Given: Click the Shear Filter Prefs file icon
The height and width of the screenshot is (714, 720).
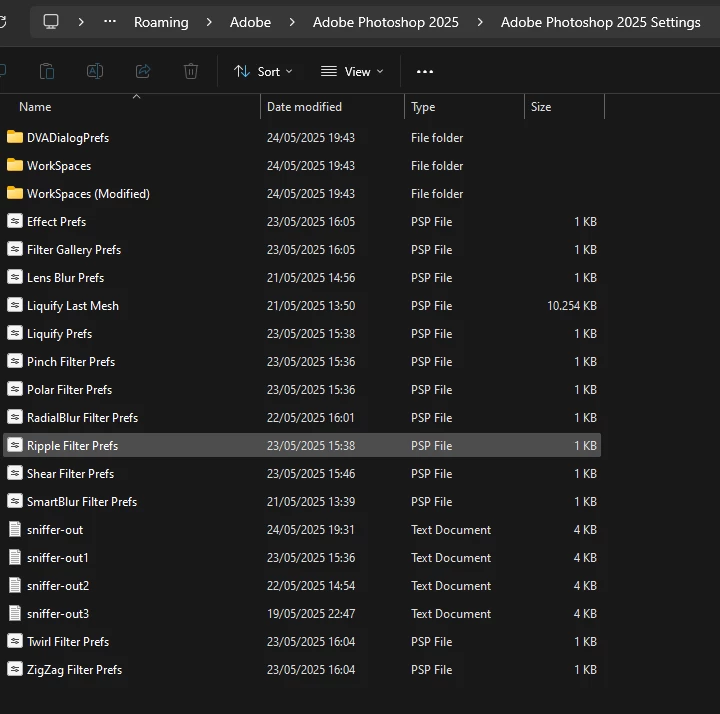Looking at the screenshot, I should (15, 473).
